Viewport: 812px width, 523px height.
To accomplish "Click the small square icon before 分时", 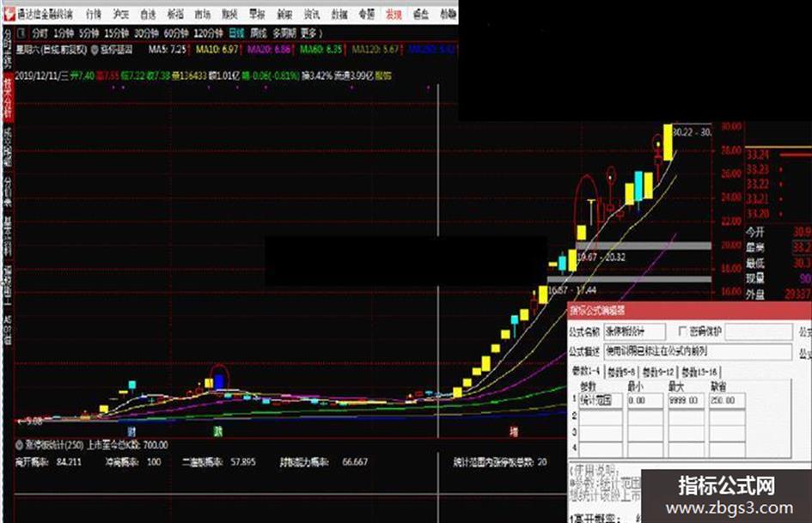I will pos(21,33).
